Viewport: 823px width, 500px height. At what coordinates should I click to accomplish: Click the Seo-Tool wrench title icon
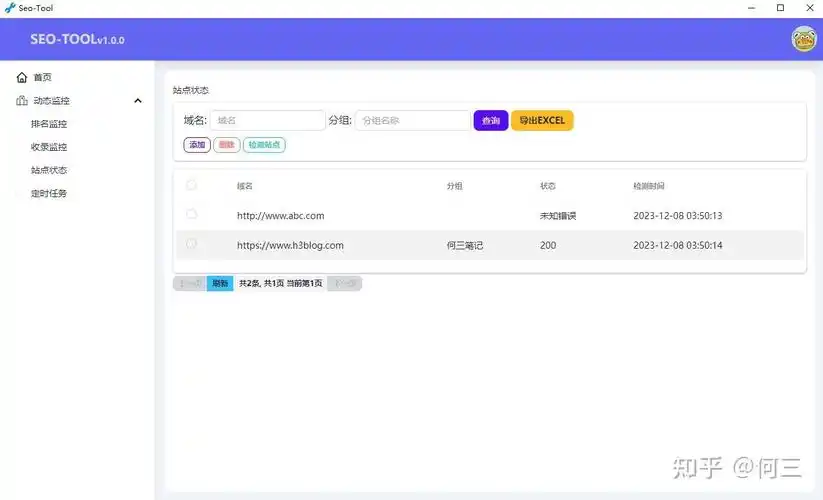tap(9, 8)
